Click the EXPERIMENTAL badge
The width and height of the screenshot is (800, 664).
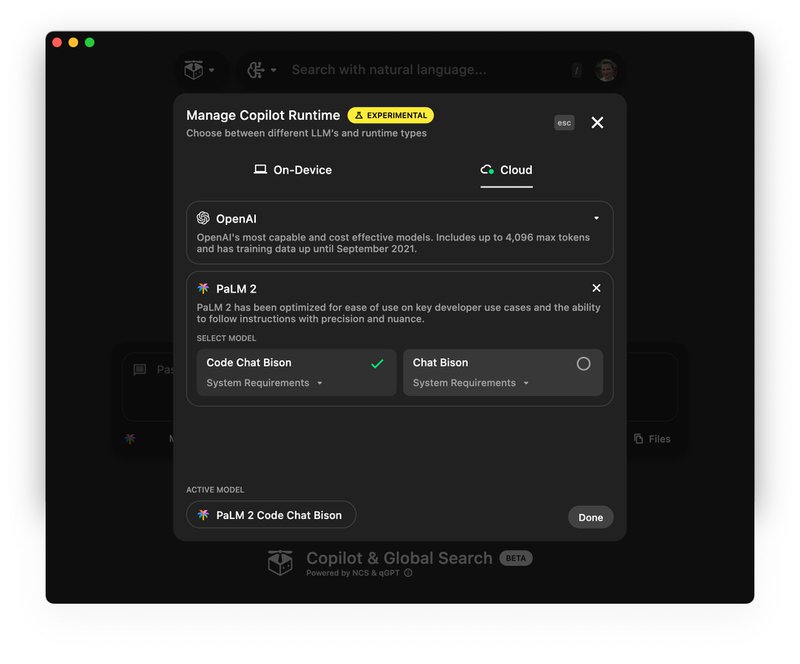391,115
